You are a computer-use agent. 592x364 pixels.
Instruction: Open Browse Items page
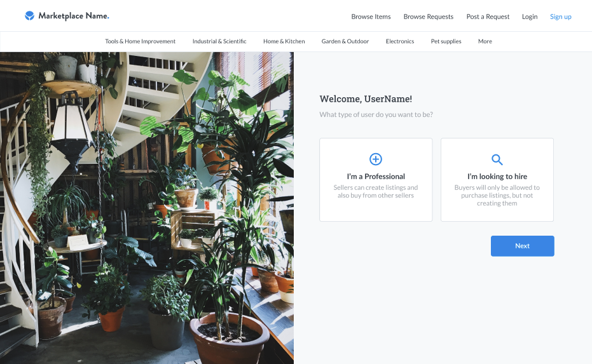pos(371,17)
